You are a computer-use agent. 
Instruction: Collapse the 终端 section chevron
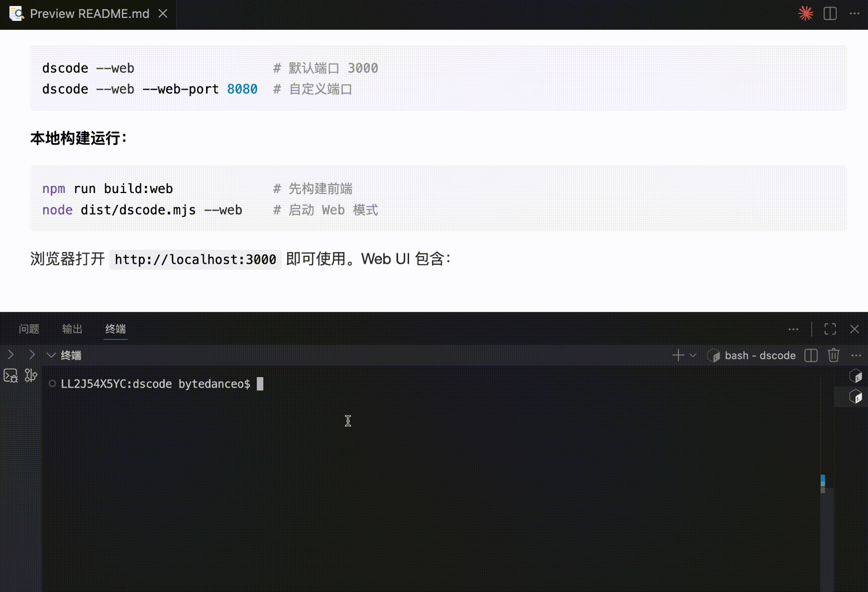point(51,355)
